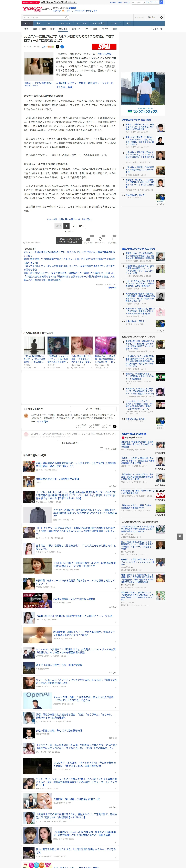Open the エキスパート navigation tab
Image resolution: width=186 pixels, height=868 pixels.
tap(64, 23)
